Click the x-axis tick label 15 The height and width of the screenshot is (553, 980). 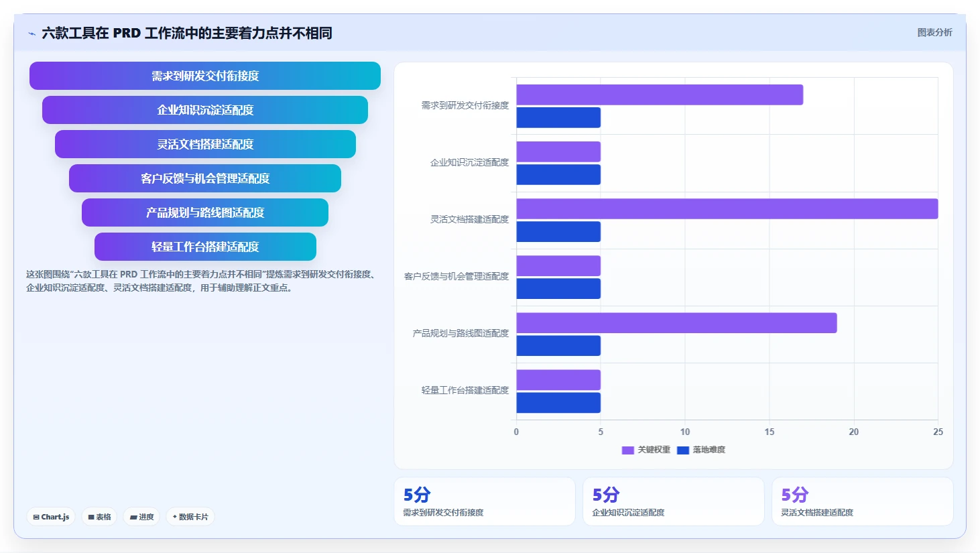pyautogui.click(x=770, y=432)
